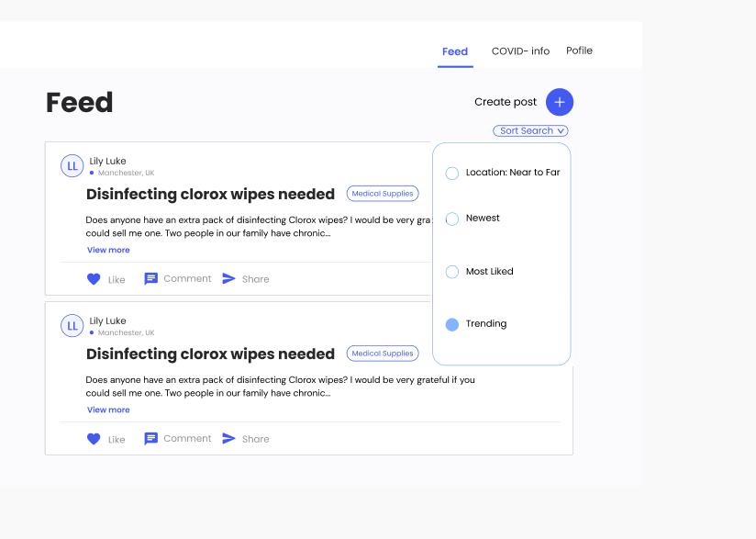Click Lily Luke name on first post

coord(107,162)
